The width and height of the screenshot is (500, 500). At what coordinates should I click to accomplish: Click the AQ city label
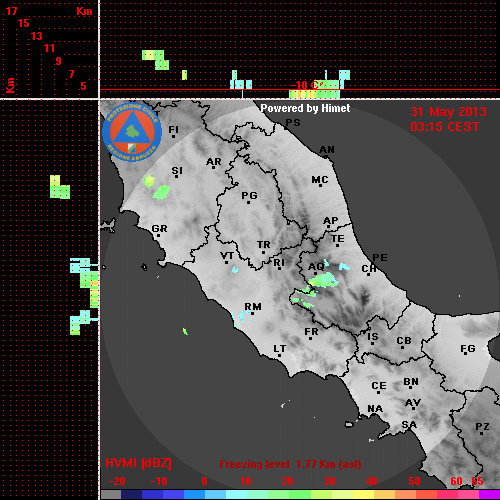coord(316,267)
